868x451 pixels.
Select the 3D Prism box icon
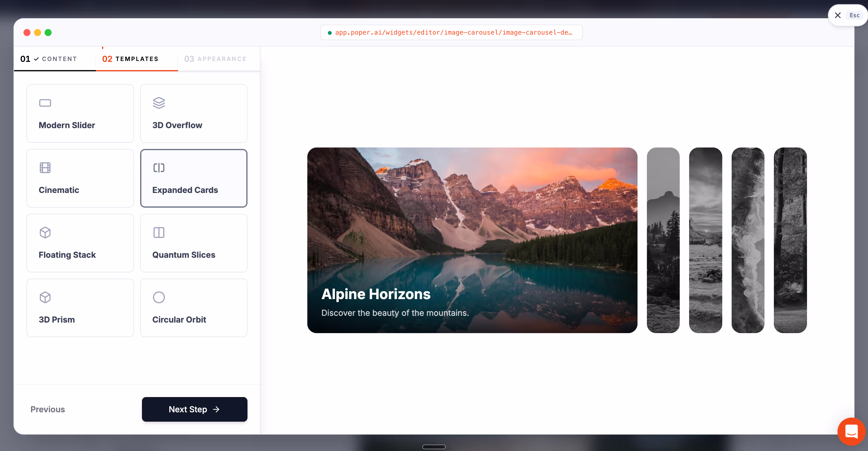(x=45, y=297)
